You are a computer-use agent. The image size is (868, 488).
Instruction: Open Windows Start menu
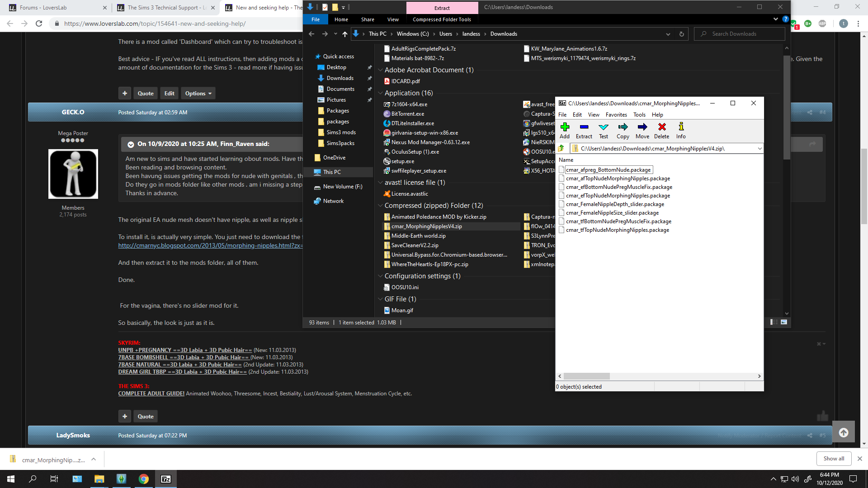[11, 479]
